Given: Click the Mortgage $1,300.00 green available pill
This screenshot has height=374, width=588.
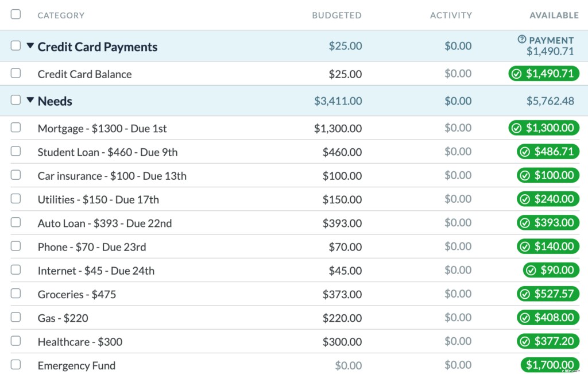Looking at the screenshot, I should 543,128.
